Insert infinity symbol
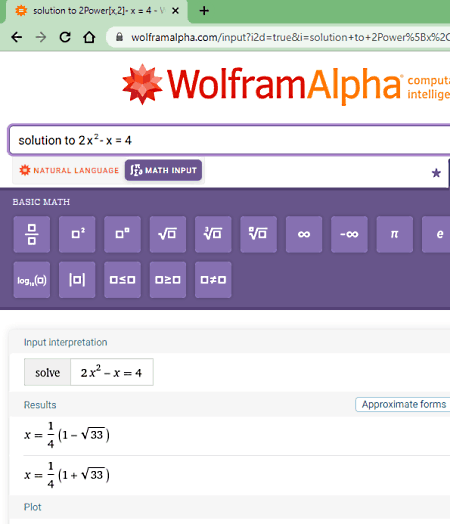 tap(304, 234)
